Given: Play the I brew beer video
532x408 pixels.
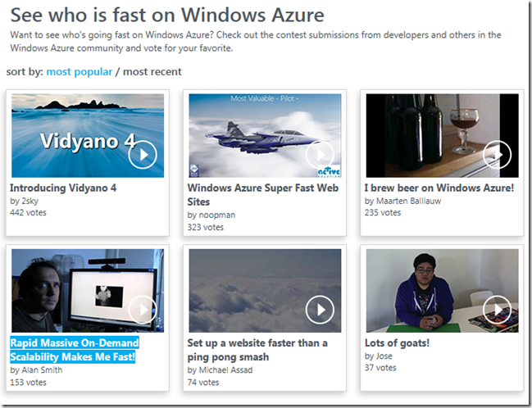Looking at the screenshot, I should [x=497, y=155].
